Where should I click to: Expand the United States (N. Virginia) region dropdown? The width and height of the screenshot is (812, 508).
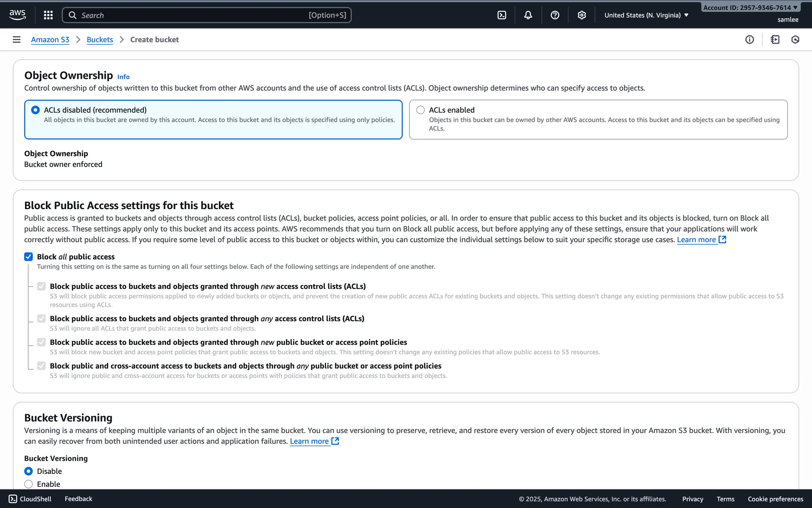pos(646,15)
